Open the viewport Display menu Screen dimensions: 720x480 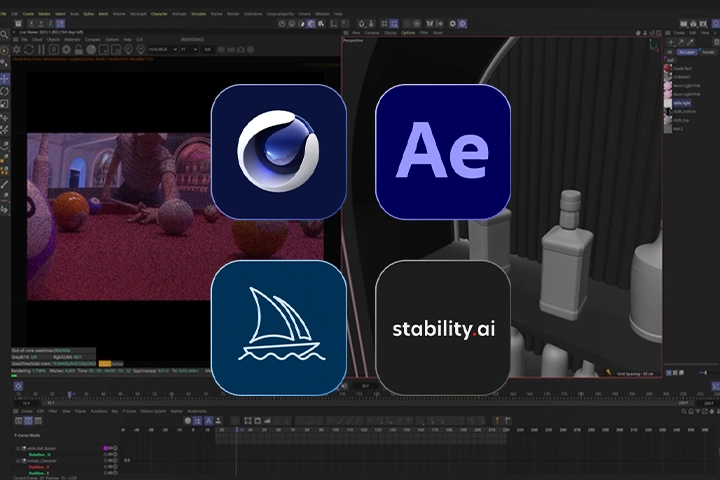pyautogui.click(x=390, y=33)
